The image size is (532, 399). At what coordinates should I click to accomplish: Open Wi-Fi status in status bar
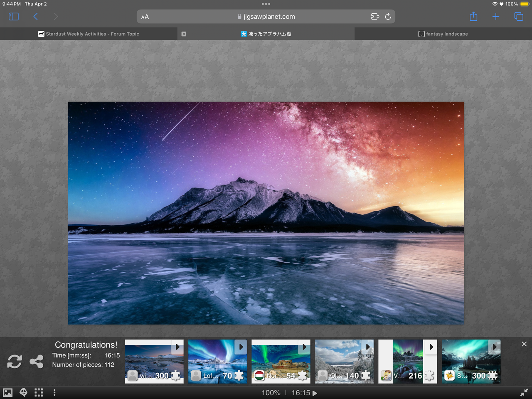(495, 4)
